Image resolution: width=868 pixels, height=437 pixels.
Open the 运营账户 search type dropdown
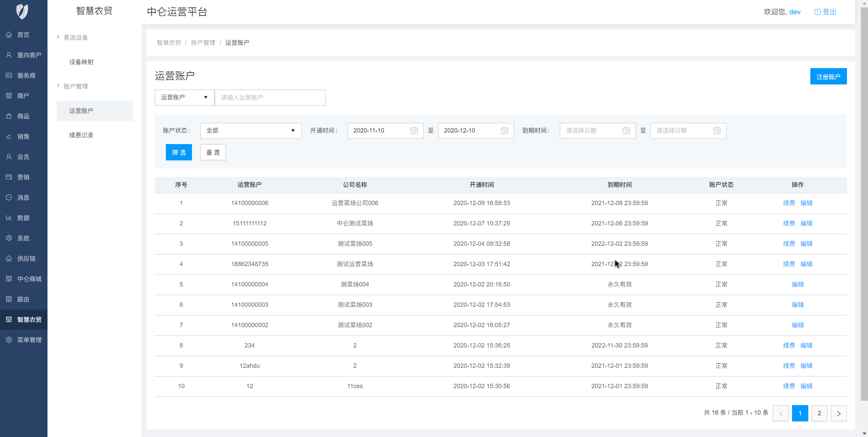184,98
